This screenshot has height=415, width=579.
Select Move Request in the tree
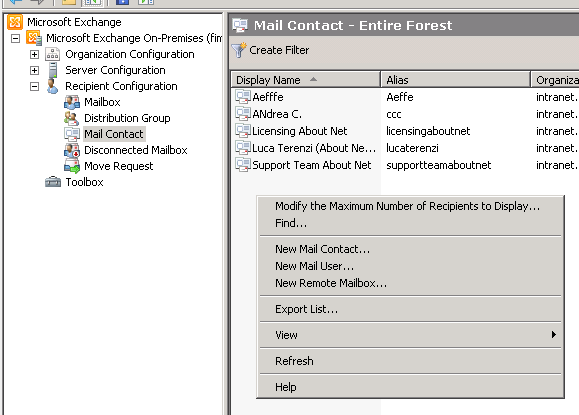point(119,167)
